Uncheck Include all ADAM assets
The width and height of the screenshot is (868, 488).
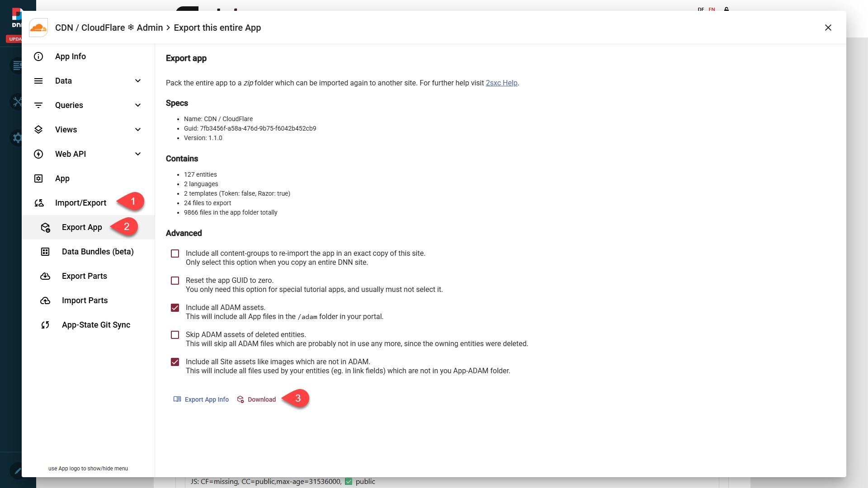(175, 308)
